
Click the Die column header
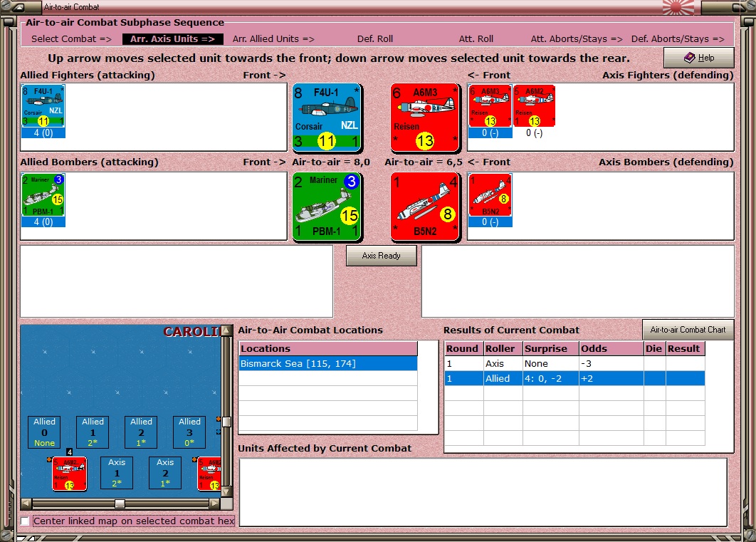point(655,349)
